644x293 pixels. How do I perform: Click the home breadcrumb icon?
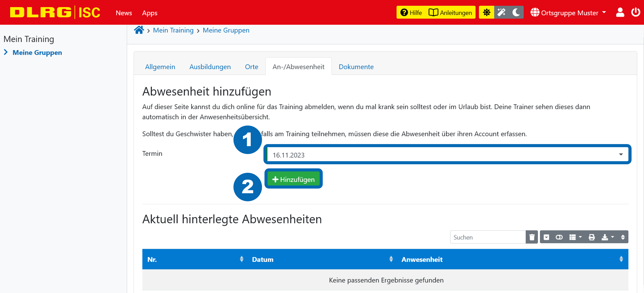click(139, 30)
